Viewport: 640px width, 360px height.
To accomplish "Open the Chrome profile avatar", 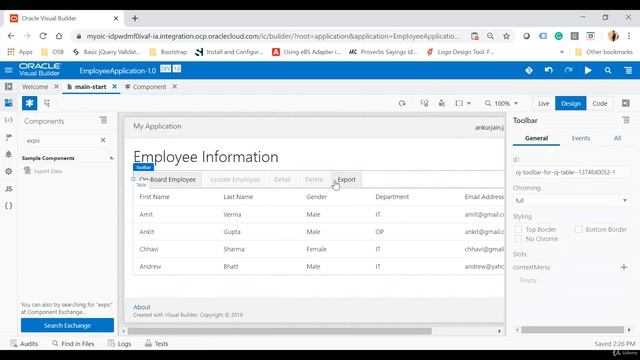I will point(613,36).
